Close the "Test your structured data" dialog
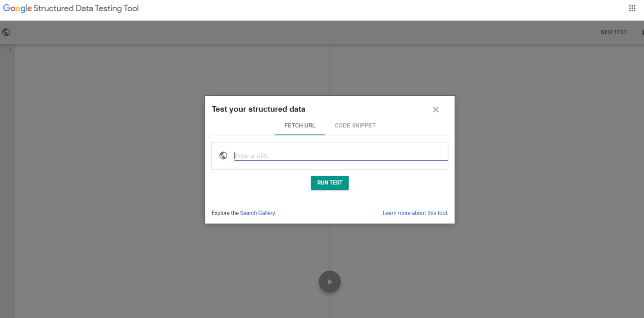644x318 pixels. [435, 109]
